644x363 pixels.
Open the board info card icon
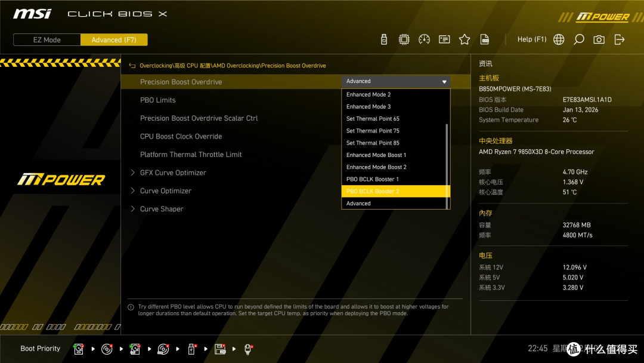click(444, 39)
